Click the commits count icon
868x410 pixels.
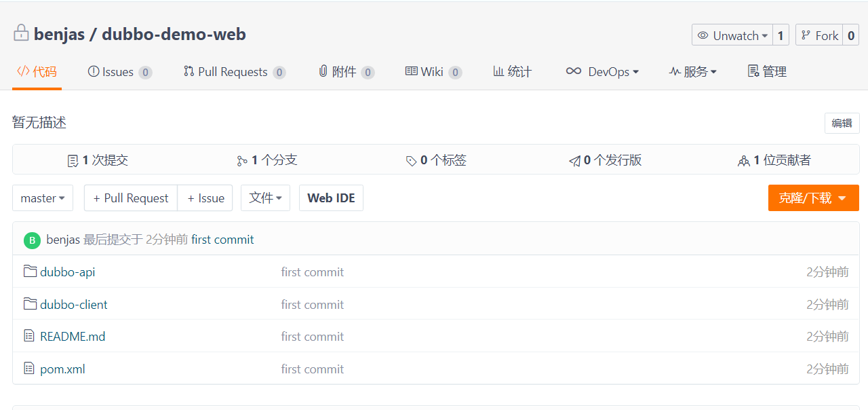pos(73,161)
